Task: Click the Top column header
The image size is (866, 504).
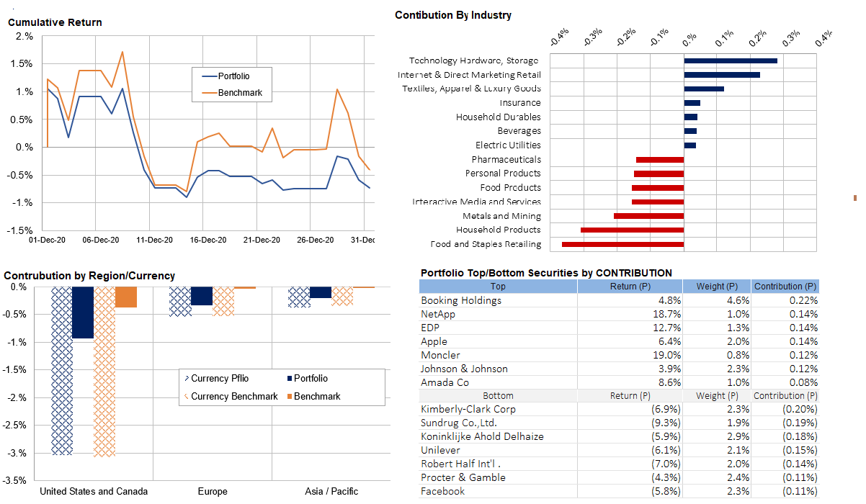Action: click(499, 287)
